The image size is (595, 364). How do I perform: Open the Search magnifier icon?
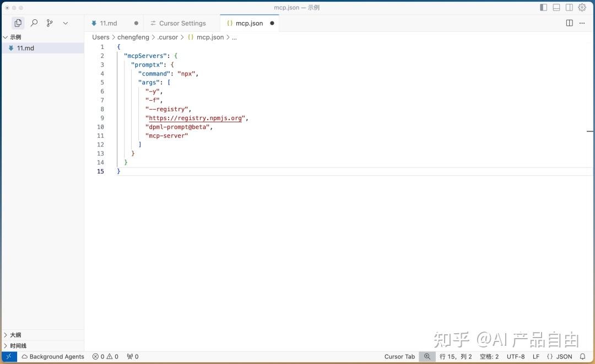point(34,23)
